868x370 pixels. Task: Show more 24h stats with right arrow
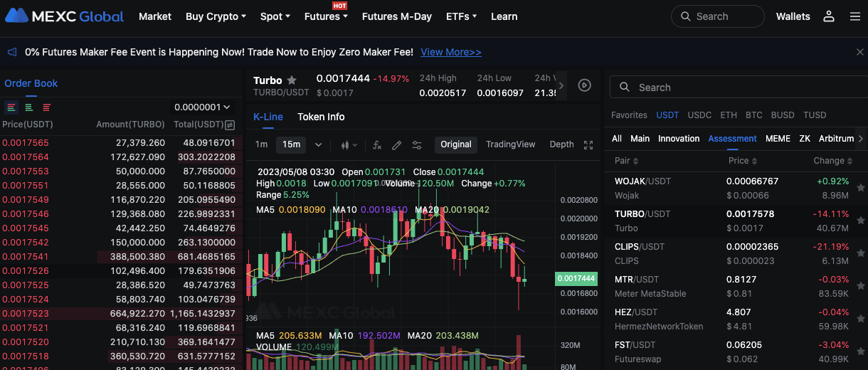561,85
